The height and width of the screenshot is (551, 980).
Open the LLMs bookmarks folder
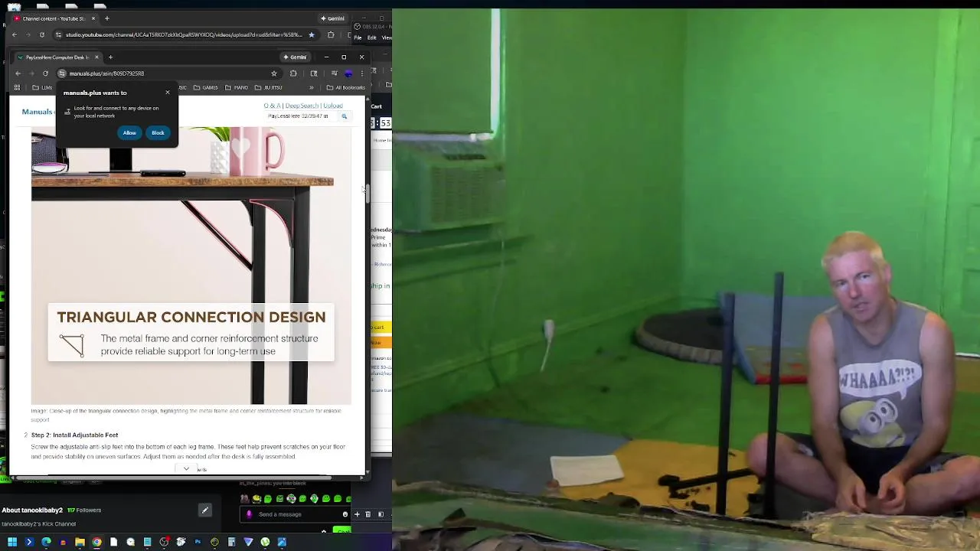click(42, 87)
